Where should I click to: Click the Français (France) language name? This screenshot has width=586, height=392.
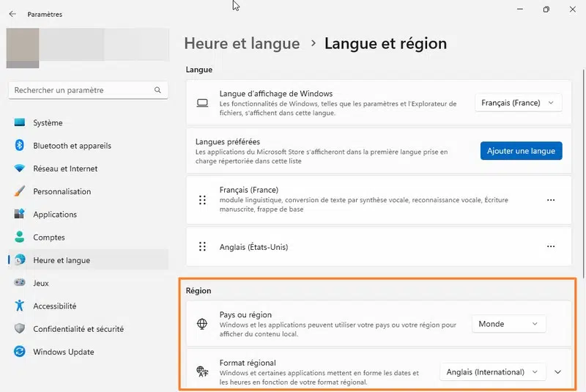249,190
